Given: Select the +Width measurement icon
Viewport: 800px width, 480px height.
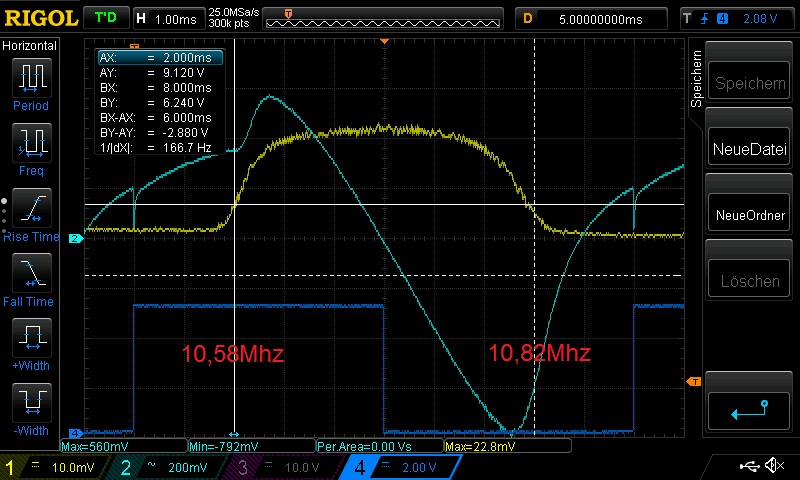Looking at the screenshot, I should pyautogui.click(x=31, y=337).
